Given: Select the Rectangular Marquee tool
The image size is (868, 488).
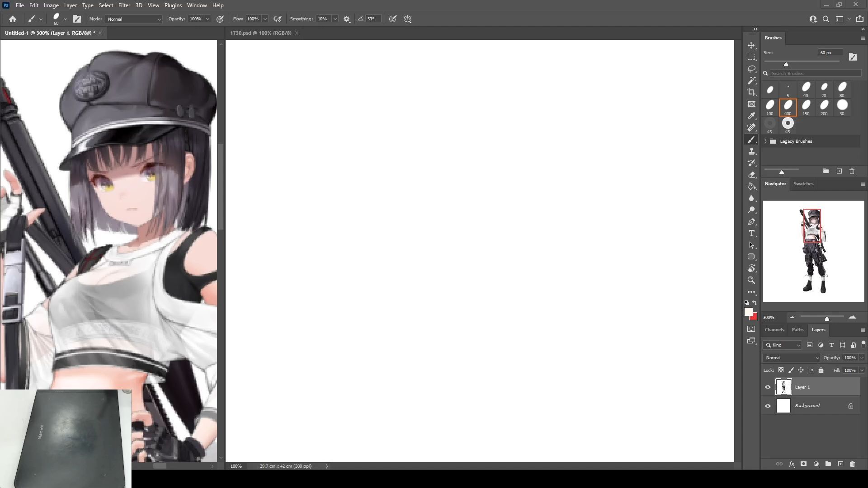Looking at the screenshot, I should tap(751, 57).
